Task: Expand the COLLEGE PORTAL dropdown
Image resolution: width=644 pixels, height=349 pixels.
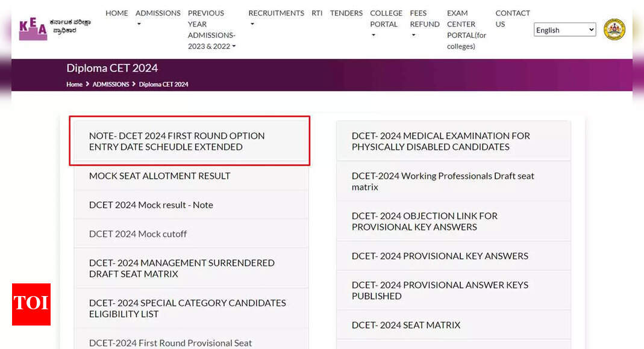Action: pyautogui.click(x=386, y=19)
